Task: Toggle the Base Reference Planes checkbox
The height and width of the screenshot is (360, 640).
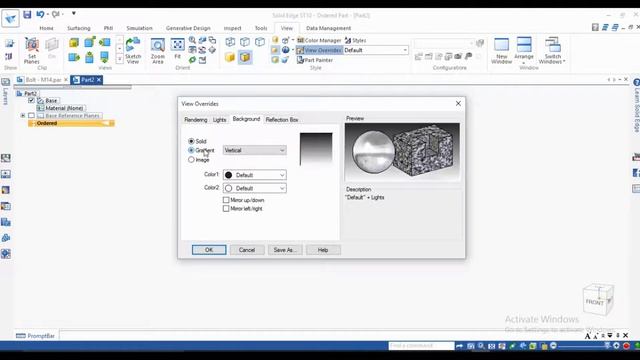Action: click(x=31, y=116)
